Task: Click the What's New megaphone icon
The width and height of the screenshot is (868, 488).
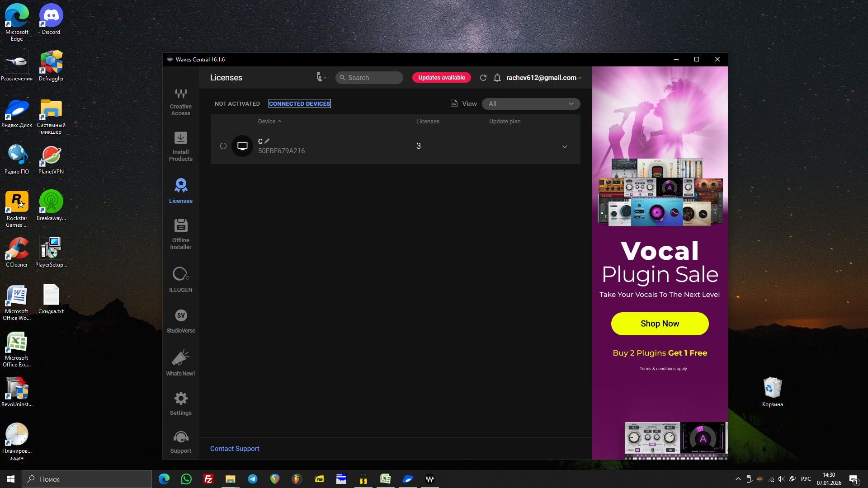Action: 181,358
